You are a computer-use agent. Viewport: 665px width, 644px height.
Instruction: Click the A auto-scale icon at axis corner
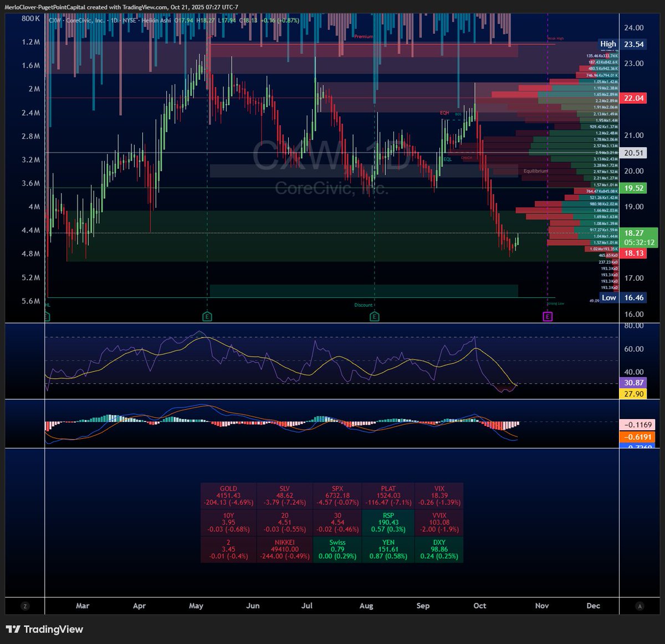coord(640,606)
